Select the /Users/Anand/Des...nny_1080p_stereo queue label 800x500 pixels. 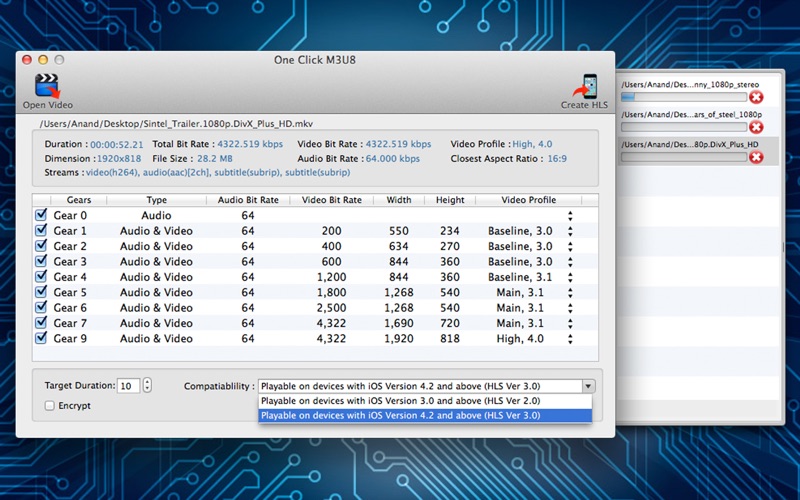(690, 85)
